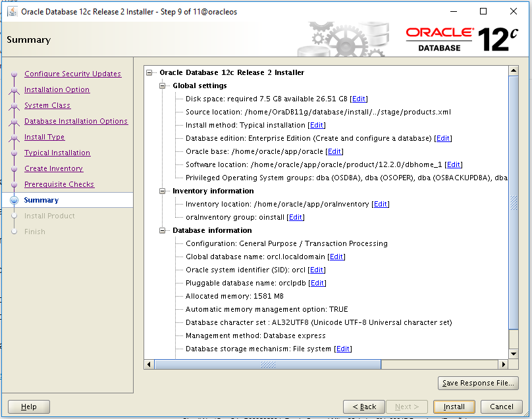Edit the Oracle system identifier (SID)
The width and height of the screenshot is (532, 419).
click(x=317, y=270)
